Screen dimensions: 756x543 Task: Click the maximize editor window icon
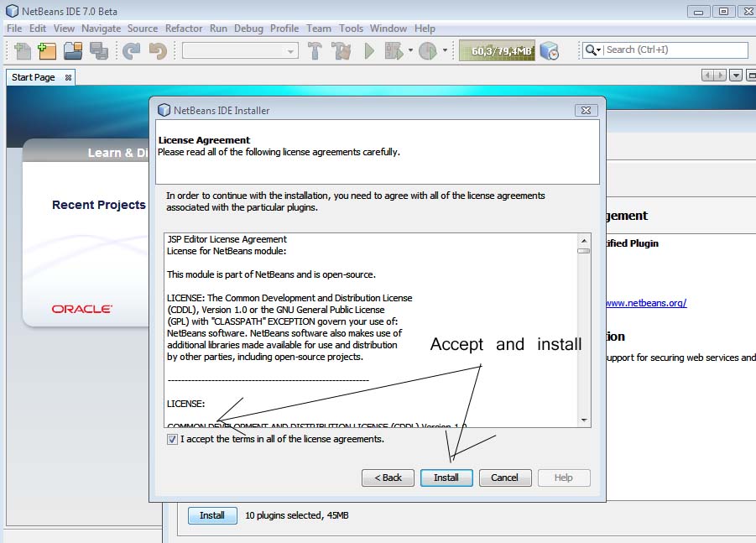point(751,76)
